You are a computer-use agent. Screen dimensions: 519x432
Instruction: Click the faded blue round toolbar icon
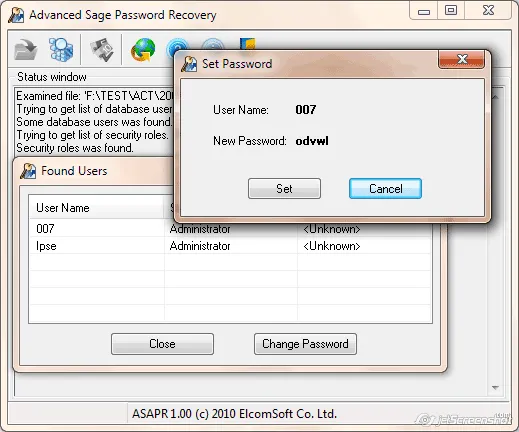click(213, 44)
